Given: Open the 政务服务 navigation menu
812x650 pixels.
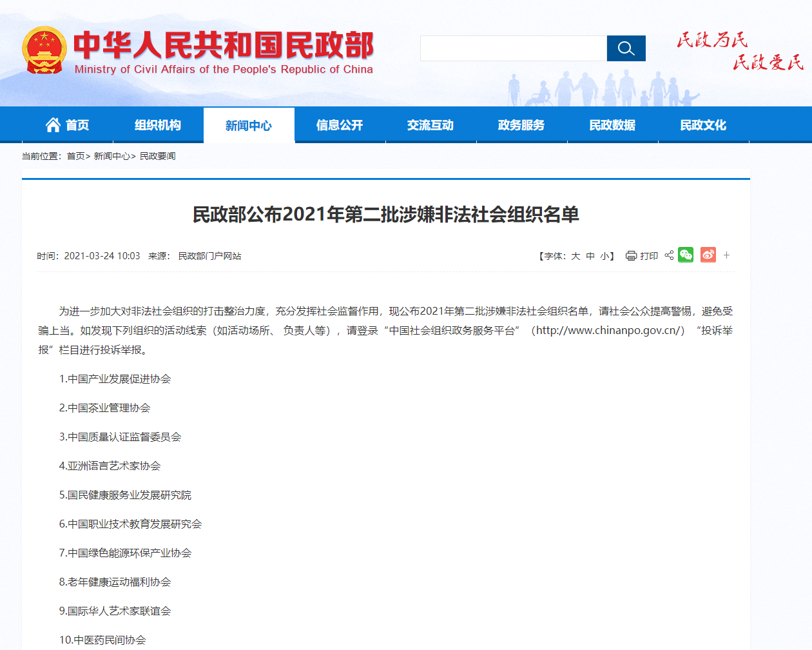Looking at the screenshot, I should click(521, 125).
